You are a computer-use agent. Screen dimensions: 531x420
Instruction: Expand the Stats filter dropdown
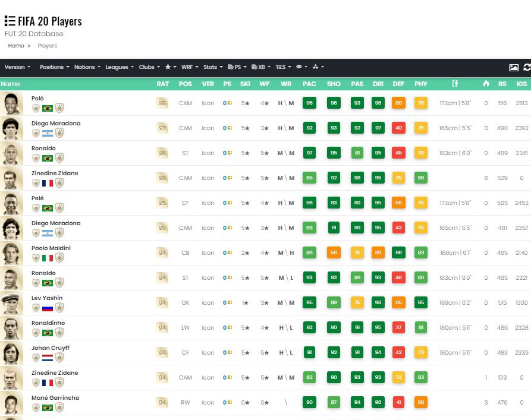(213, 67)
